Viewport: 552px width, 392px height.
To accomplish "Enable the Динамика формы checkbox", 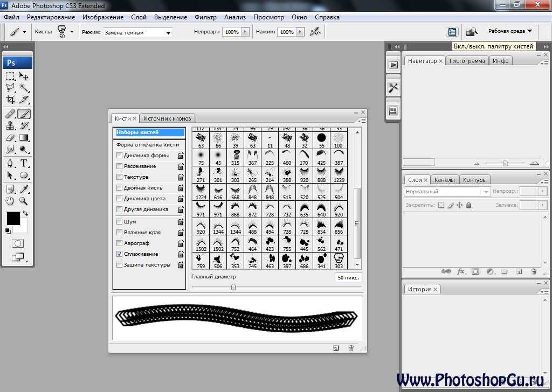I will 119,156.
